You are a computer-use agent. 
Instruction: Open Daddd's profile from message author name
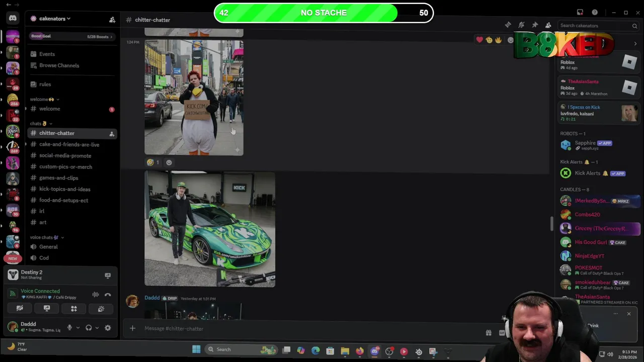coord(152,298)
